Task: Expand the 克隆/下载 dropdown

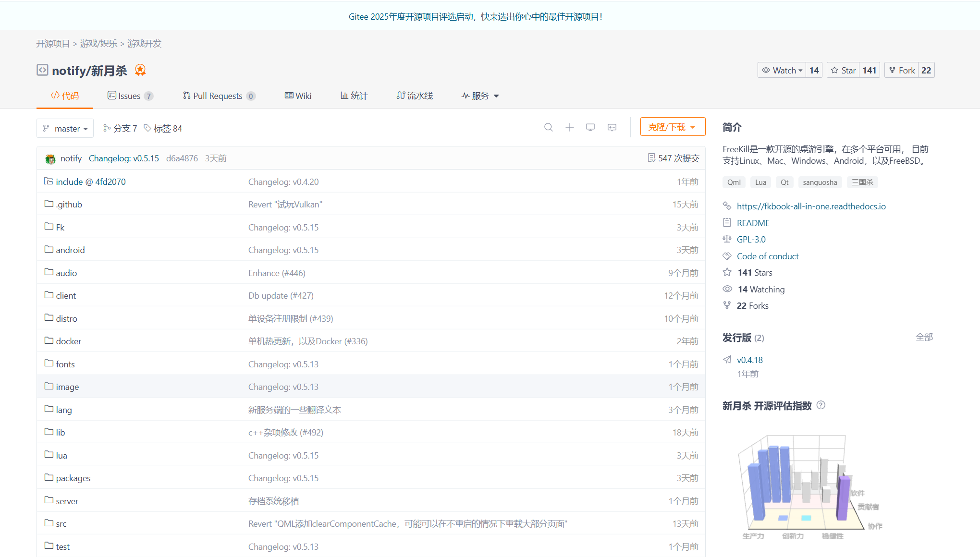Action: pos(673,126)
